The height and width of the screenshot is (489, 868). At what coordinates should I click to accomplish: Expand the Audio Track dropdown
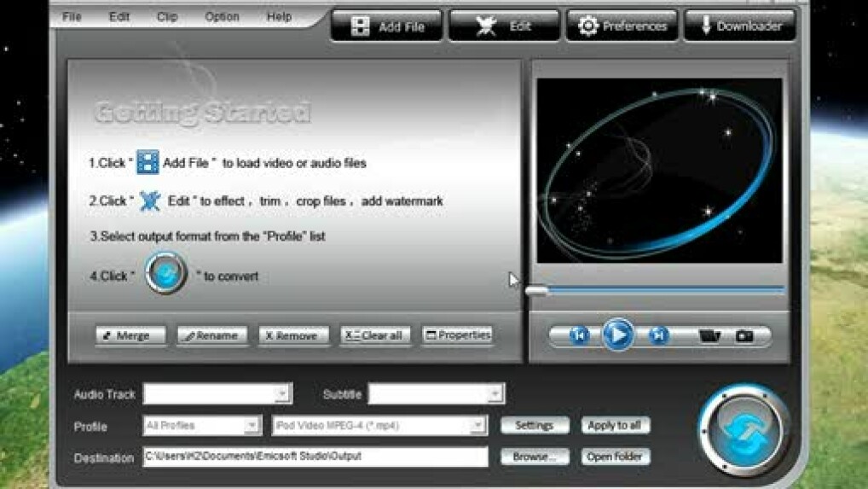coord(282,394)
